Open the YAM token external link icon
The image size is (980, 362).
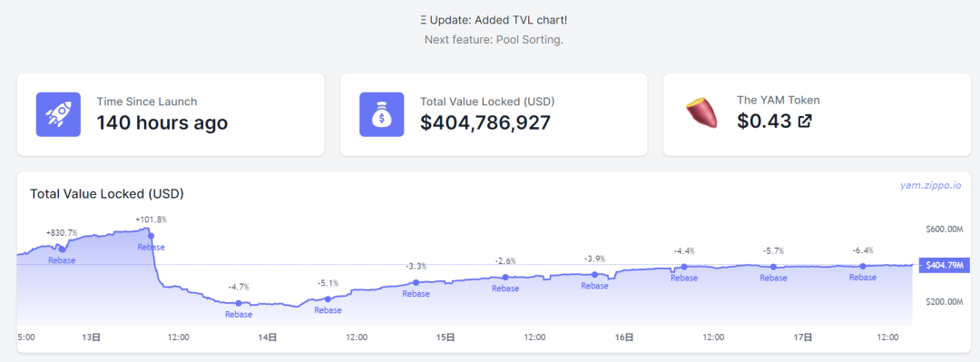tap(806, 122)
